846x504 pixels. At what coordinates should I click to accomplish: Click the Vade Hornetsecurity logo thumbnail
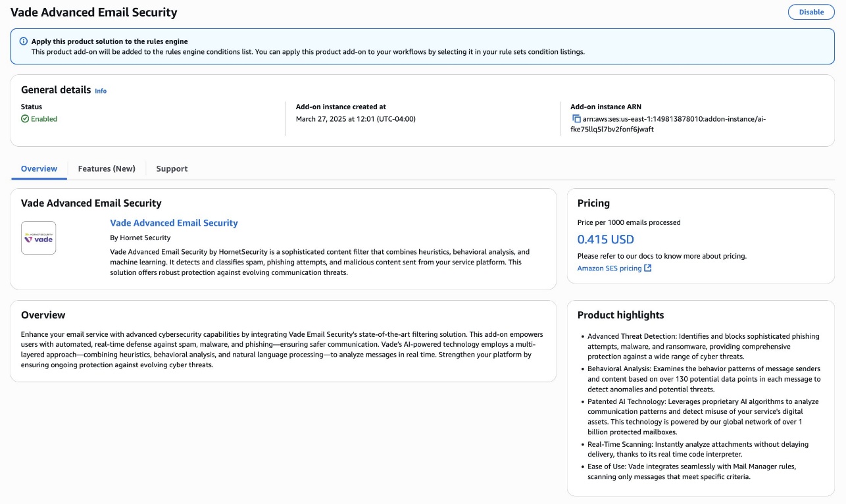coord(38,238)
